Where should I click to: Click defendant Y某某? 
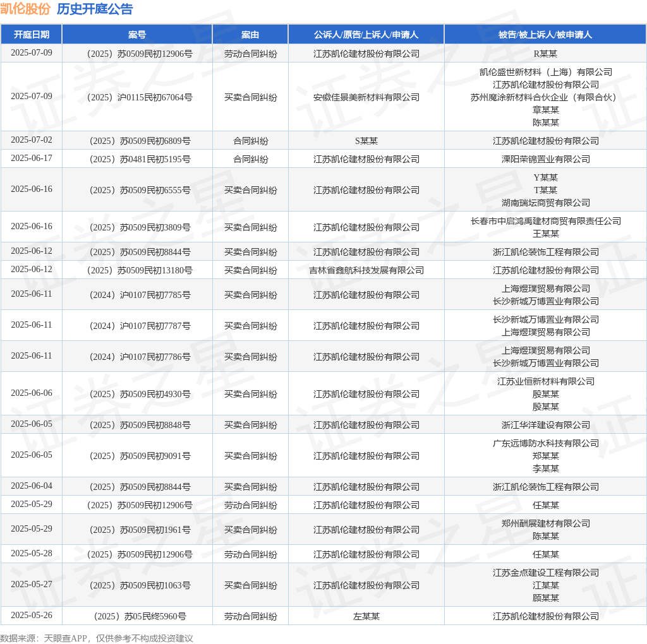[545, 177]
